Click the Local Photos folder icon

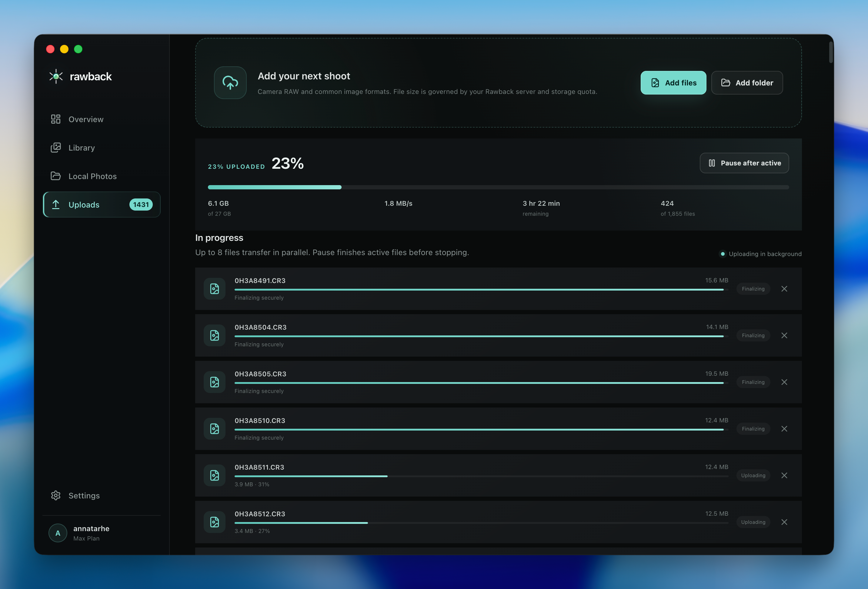[56, 176]
